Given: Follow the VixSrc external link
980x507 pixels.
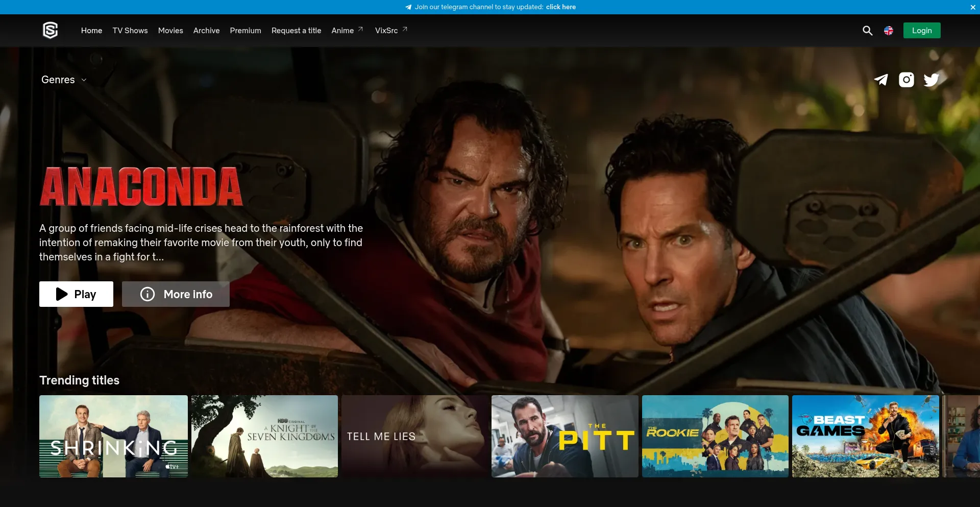Looking at the screenshot, I should click(x=391, y=31).
